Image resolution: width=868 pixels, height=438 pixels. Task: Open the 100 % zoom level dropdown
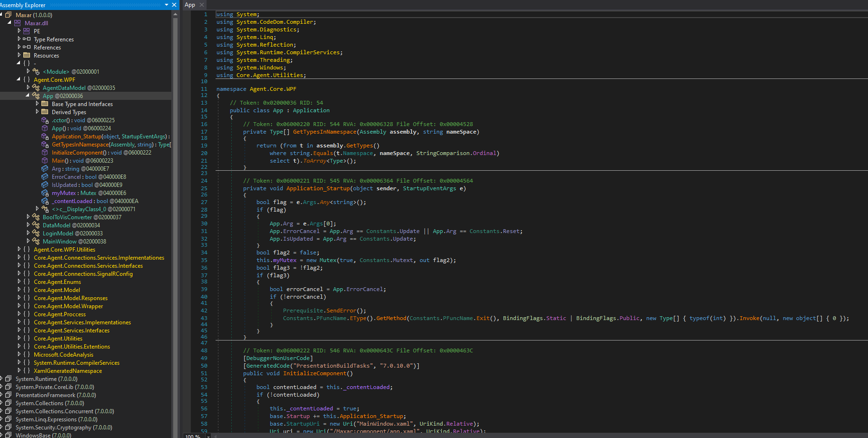(208, 436)
